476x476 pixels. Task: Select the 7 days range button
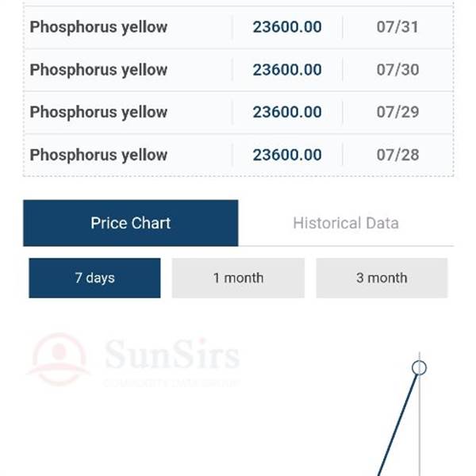click(x=94, y=278)
